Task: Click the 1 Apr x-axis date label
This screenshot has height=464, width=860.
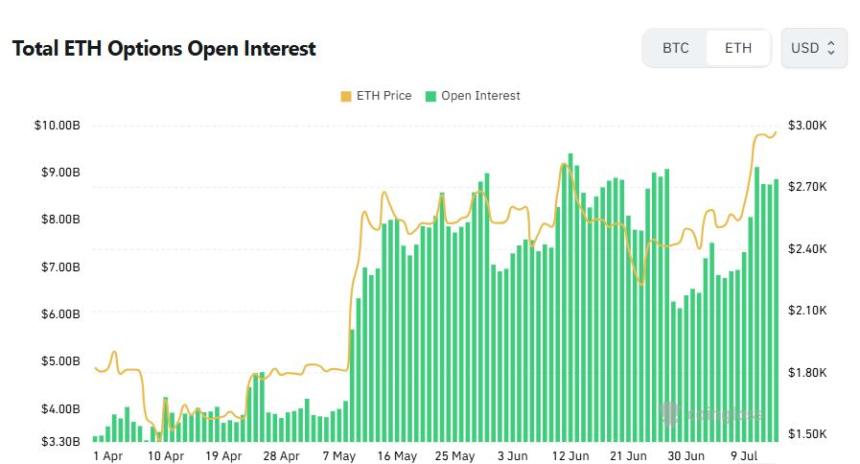Action: [108, 456]
